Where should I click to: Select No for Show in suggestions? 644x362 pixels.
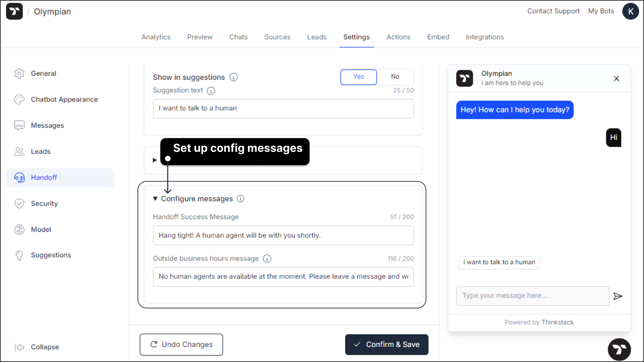pyautogui.click(x=395, y=77)
